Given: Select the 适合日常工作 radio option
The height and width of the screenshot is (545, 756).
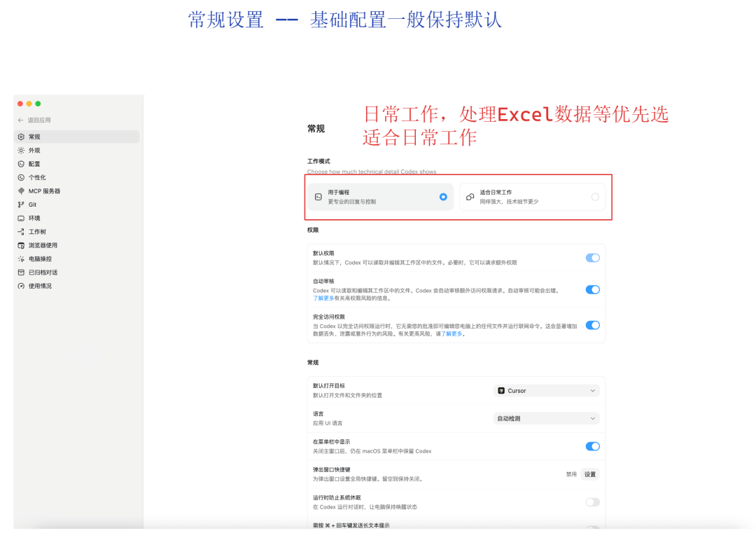Looking at the screenshot, I should [595, 197].
